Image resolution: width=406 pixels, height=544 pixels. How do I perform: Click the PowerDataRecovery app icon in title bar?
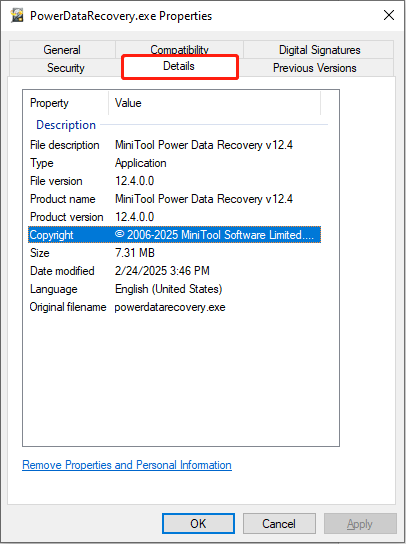[17, 16]
